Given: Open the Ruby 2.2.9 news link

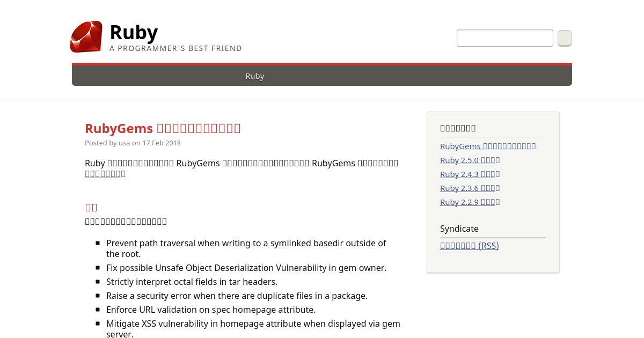Looking at the screenshot, I should click(x=470, y=202).
